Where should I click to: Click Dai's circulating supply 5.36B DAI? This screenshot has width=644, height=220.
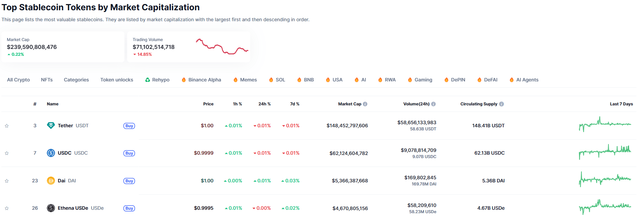pos(493,181)
